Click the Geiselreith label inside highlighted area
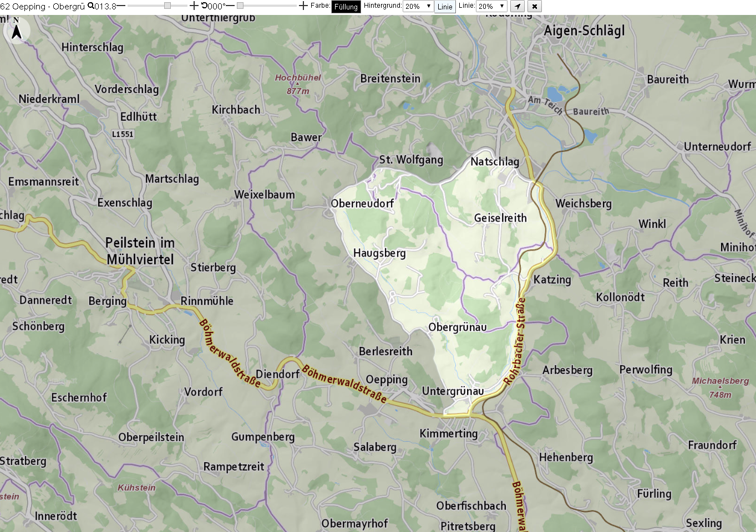 coord(500,218)
